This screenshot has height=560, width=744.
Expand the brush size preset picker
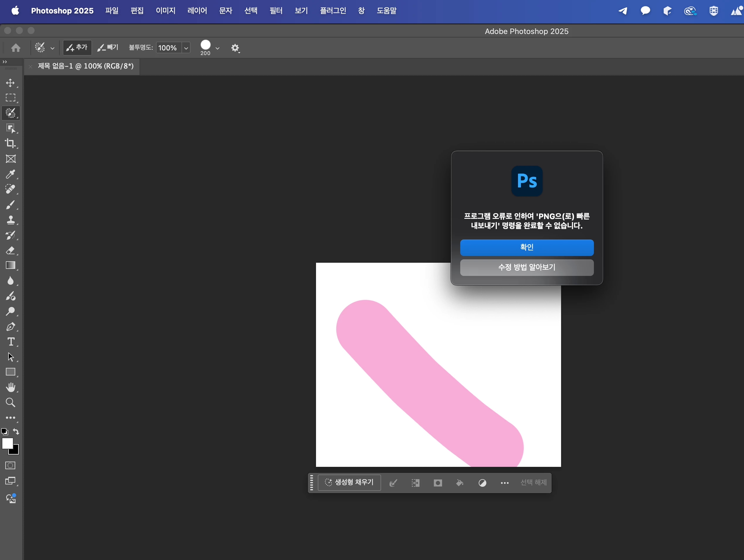click(x=218, y=48)
